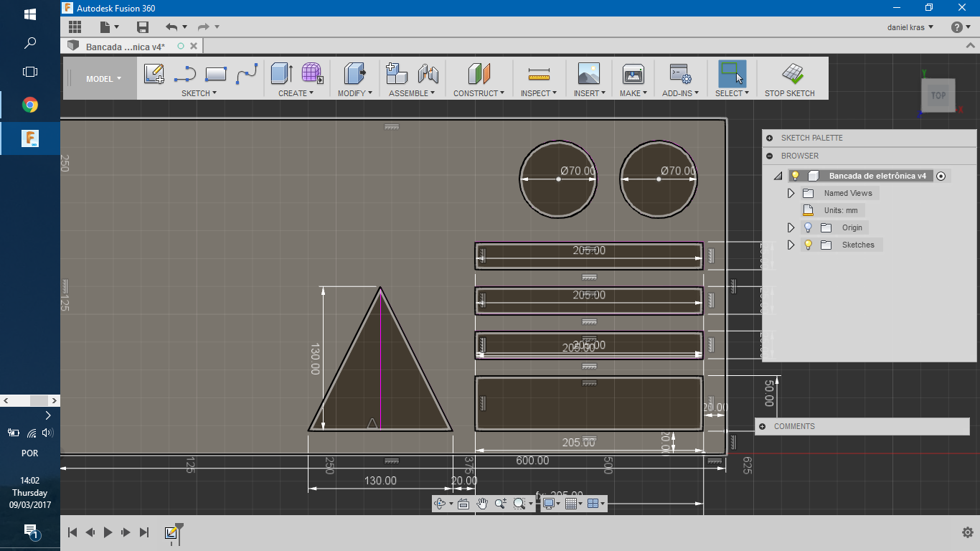Play the timeline
The width and height of the screenshot is (980, 551).
108,532
